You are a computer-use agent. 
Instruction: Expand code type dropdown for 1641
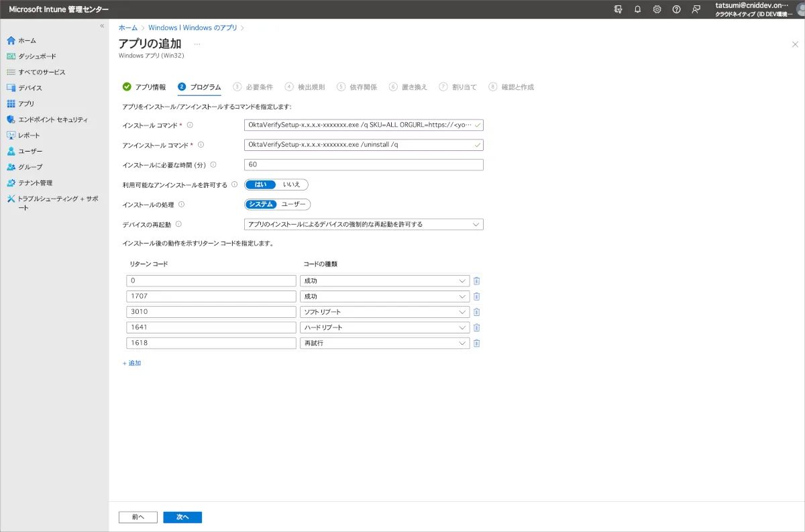pos(384,328)
